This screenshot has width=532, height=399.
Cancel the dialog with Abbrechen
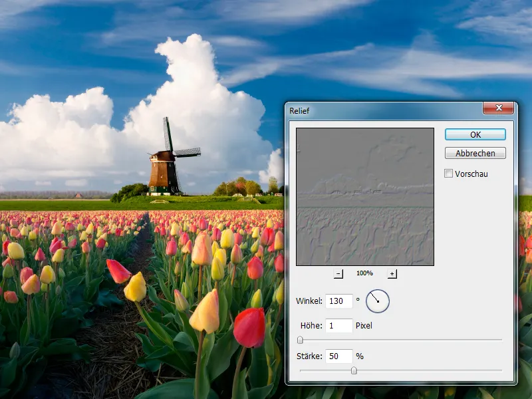pos(475,153)
